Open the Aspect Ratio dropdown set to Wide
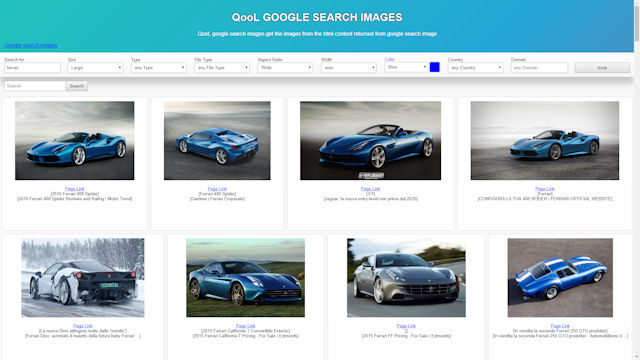 click(x=285, y=68)
